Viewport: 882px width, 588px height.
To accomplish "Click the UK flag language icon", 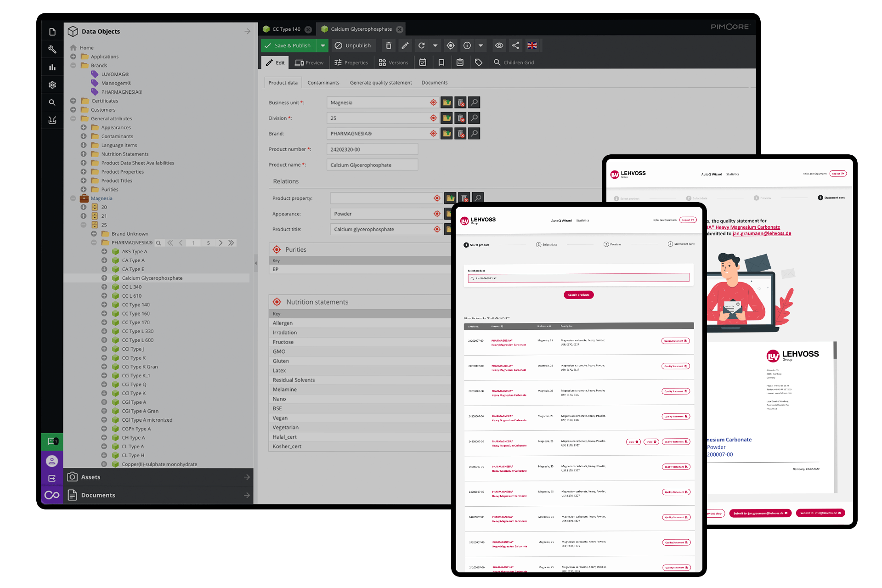I will (532, 45).
